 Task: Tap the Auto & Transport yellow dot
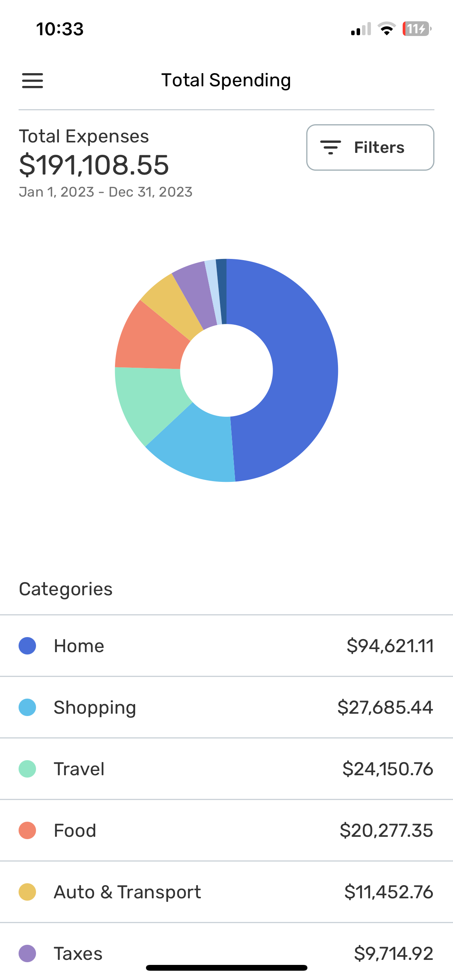click(x=27, y=892)
